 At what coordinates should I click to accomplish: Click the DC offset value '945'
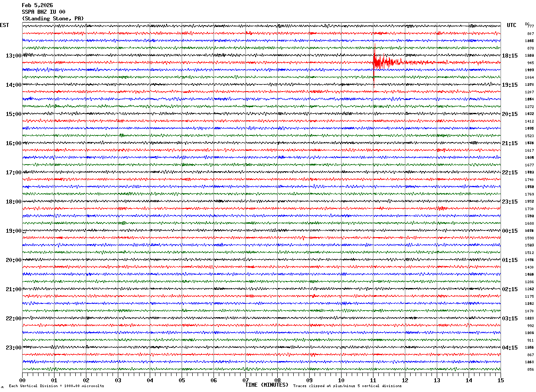(x=530, y=63)
